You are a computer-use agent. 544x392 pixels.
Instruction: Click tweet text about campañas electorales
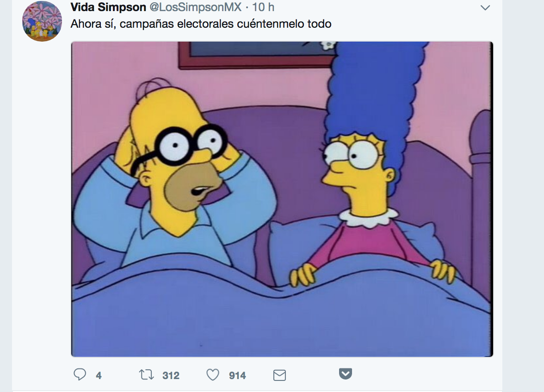pyautogui.click(x=201, y=24)
